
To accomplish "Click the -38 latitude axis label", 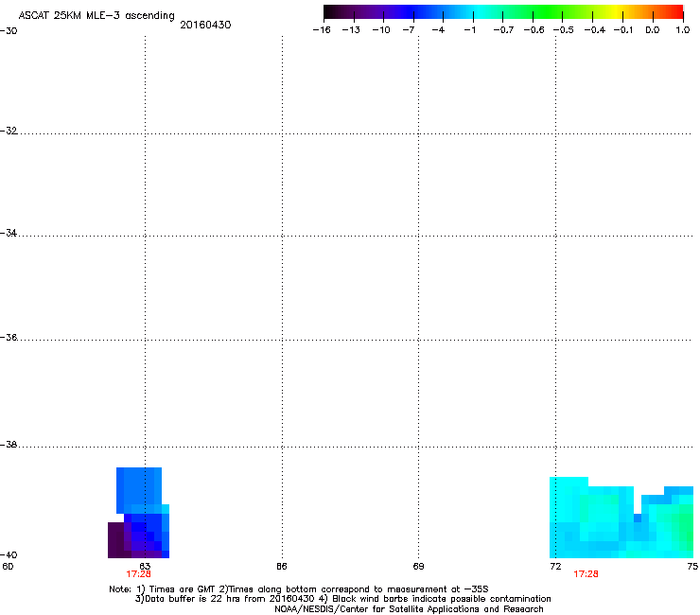I will point(9,445).
